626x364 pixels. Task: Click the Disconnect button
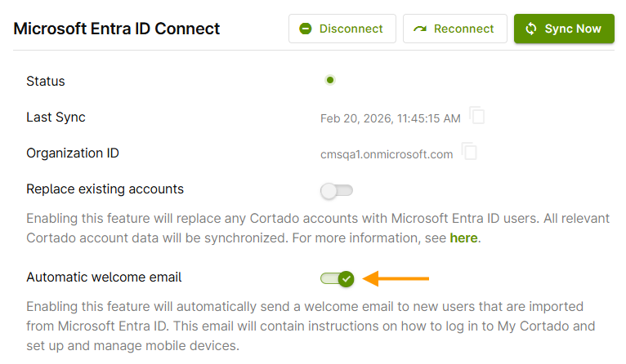click(x=342, y=29)
